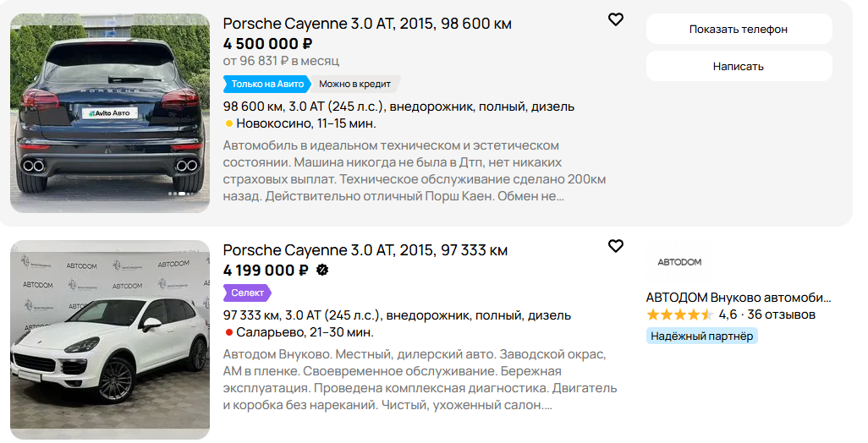Viewport: 868px width, 443px height.
Task: Click the verified price checkmark badge
Action: (322, 271)
